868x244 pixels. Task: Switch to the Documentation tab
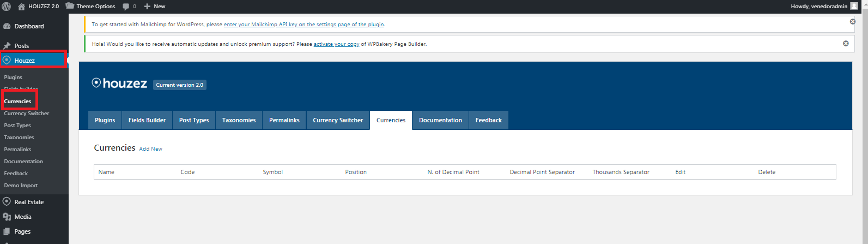click(440, 120)
